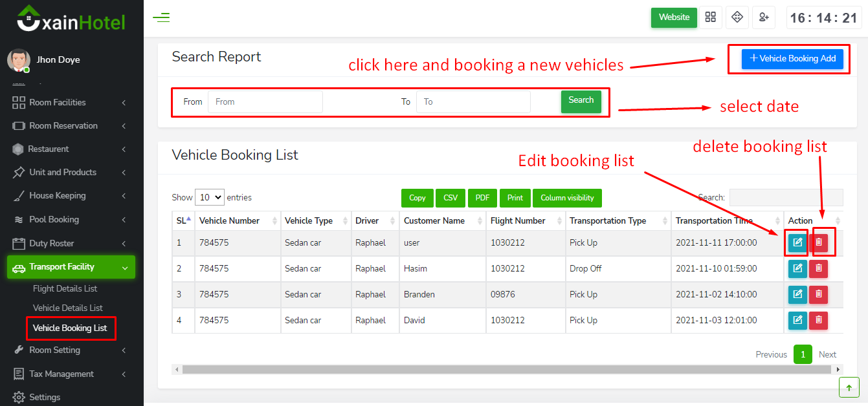Click the add user icon in the header

coord(764,17)
